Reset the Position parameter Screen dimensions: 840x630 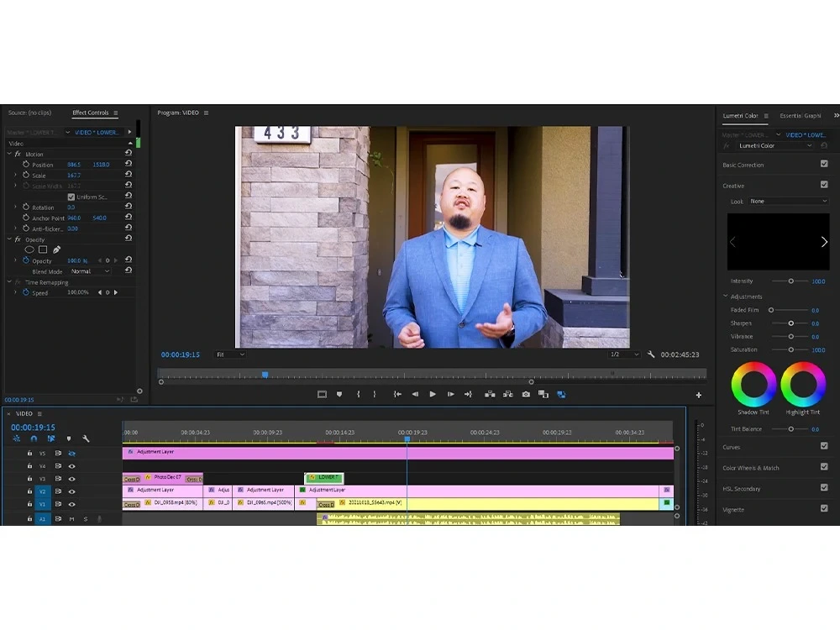[x=129, y=164]
